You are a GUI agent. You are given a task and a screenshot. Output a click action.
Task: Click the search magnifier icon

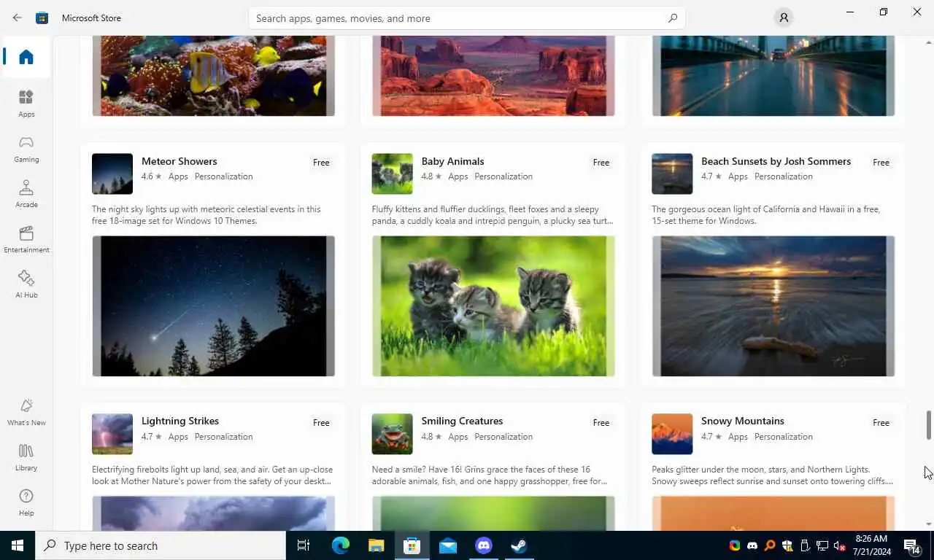coord(672,18)
